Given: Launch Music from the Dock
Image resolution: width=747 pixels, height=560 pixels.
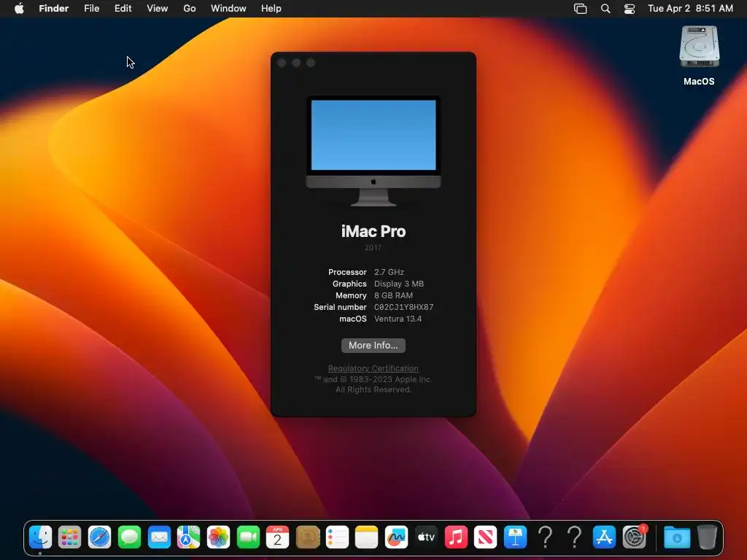Looking at the screenshot, I should click(456, 537).
